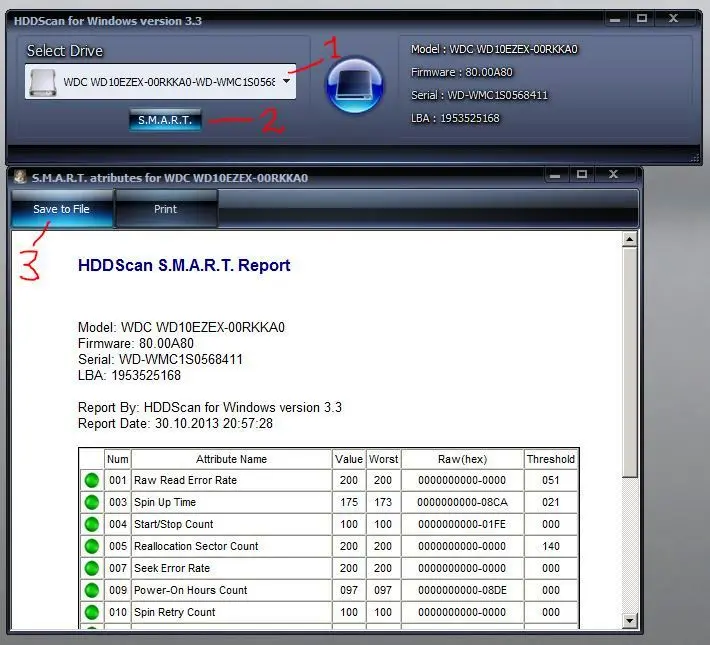Click the 'Spin Retry Count' cell
710x645 pixels.
pos(231,612)
